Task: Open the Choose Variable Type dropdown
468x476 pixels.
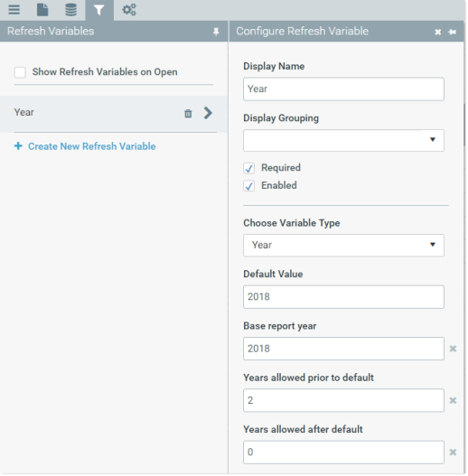Action: click(x=343, y=245)
